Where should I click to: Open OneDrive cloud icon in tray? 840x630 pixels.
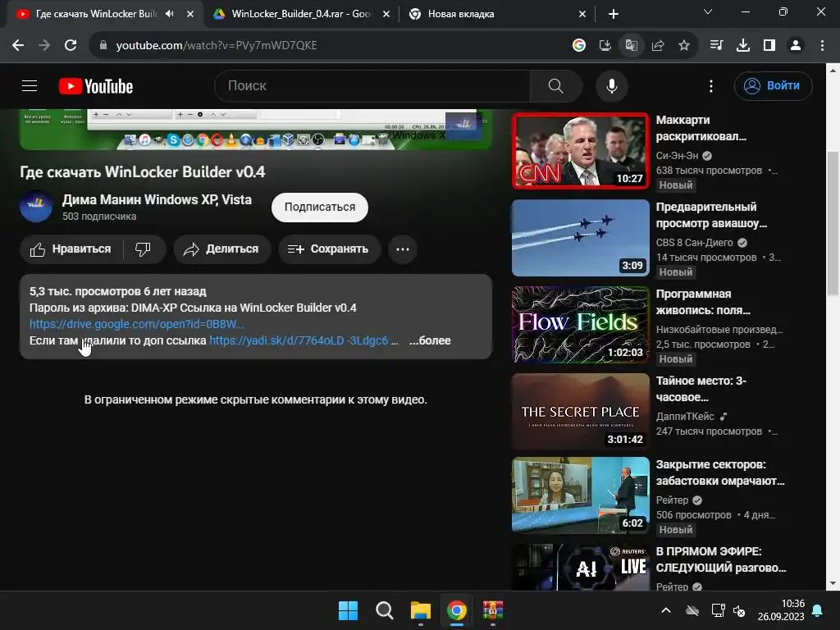pyautogui.click(x=692, y=610)
